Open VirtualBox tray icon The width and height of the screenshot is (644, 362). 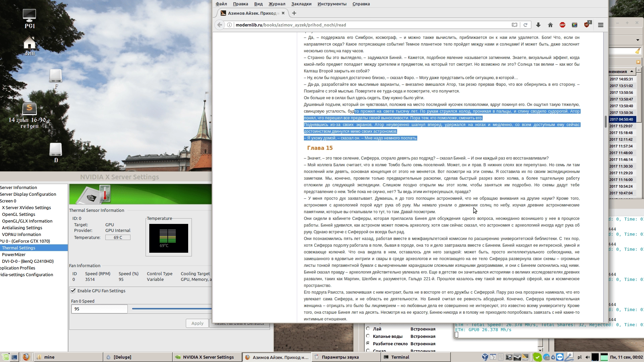coord(485,357)
